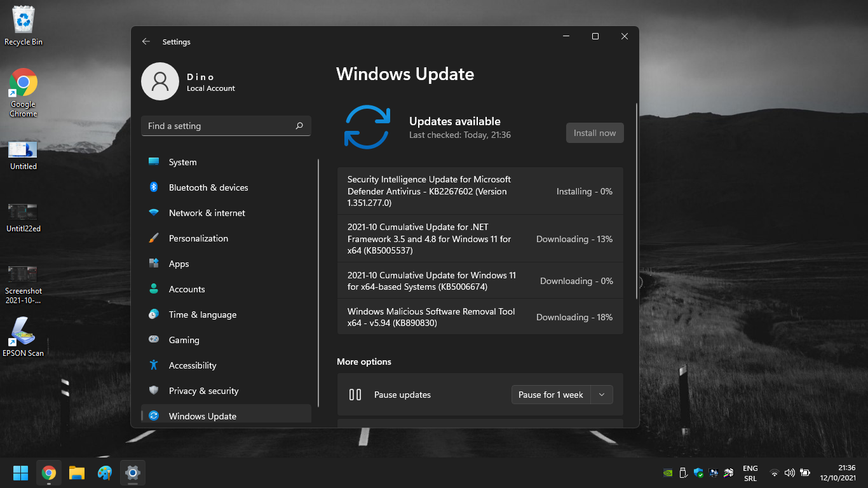
Task: Go to Network & internet settings
Action: pyautogui.click(x=207, y=213)
